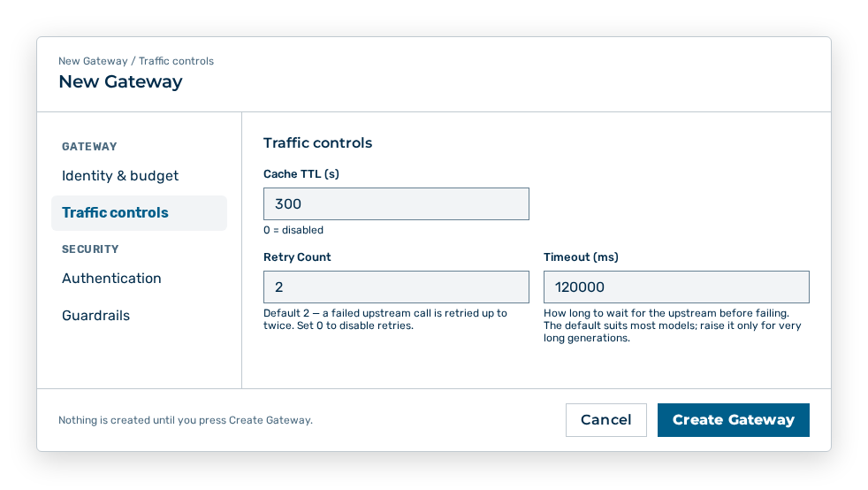Open the Identity & budget section
Image resolution: width=868 pixels, height=490 pixels.
click(x=139, y=176)
